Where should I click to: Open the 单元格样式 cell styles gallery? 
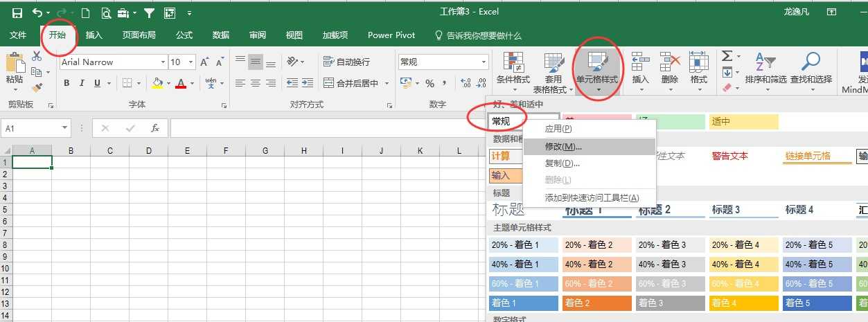(597, 72)
